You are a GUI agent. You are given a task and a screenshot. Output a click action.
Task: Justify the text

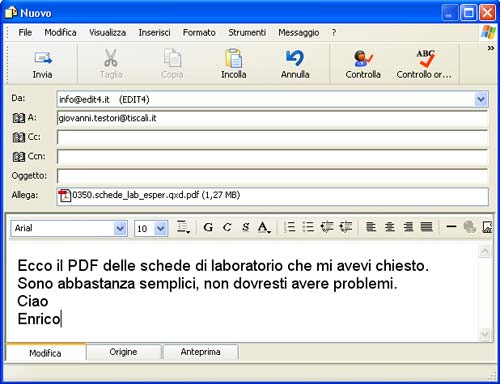pyautogui.click(x=427, y=227)
